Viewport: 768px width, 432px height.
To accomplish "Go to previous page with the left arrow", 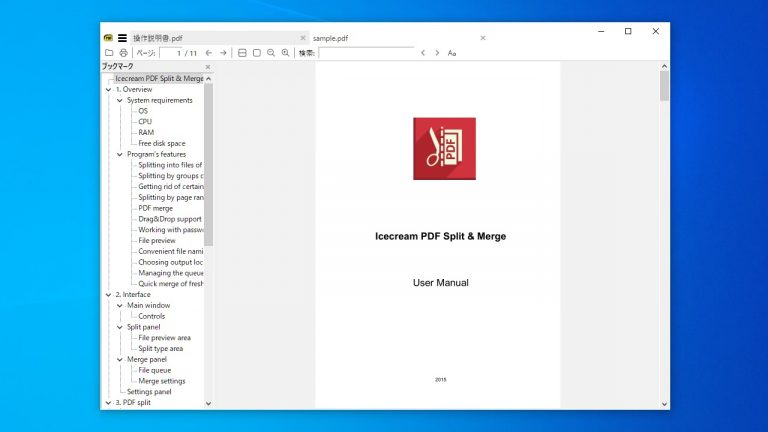I will pyautogui.click(x=209, y=53).
